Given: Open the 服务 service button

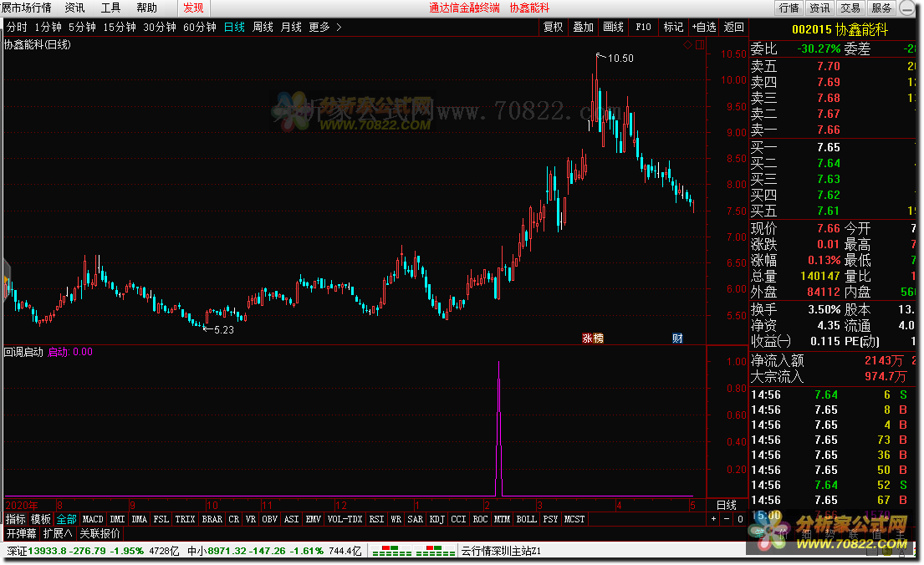Looking at the screenshot, I should coord(881,8).
